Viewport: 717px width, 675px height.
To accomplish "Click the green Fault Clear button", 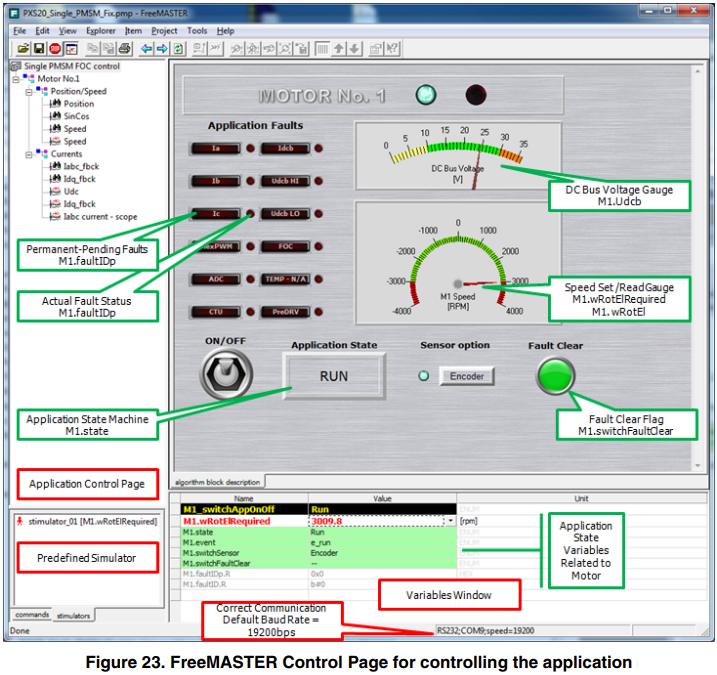I will pyautogui.click(x=555, y=375).
